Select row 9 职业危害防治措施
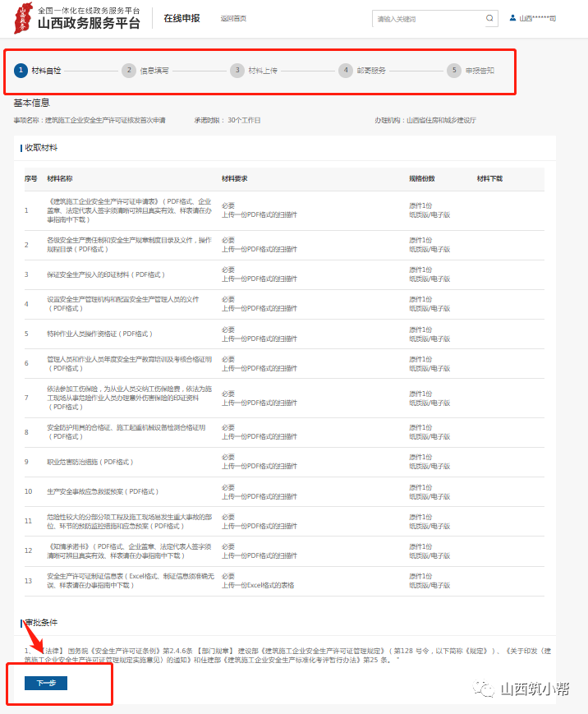This screenshot has width=588, height=714. tap(90, 462)
